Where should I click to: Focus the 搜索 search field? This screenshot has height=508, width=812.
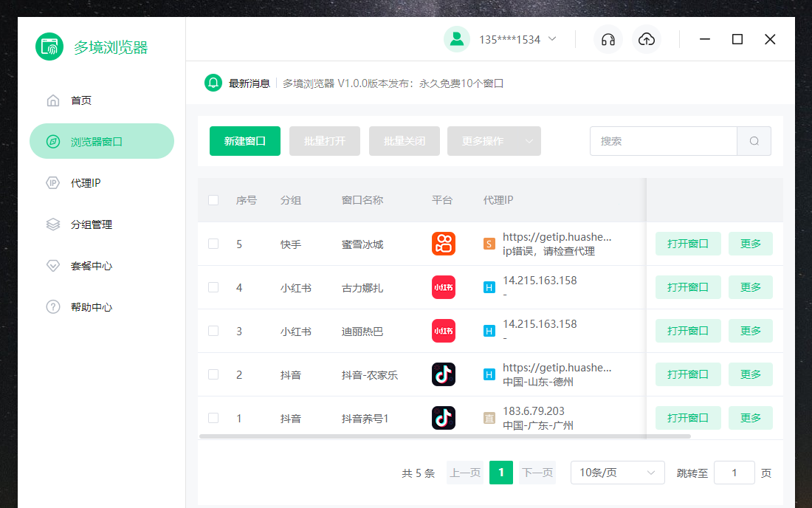(x=664, y=141)
